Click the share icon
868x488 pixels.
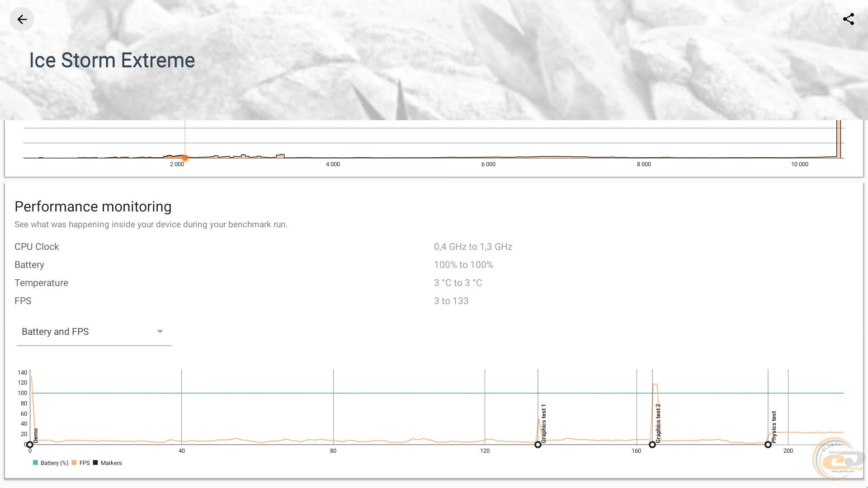click(848, 19)
